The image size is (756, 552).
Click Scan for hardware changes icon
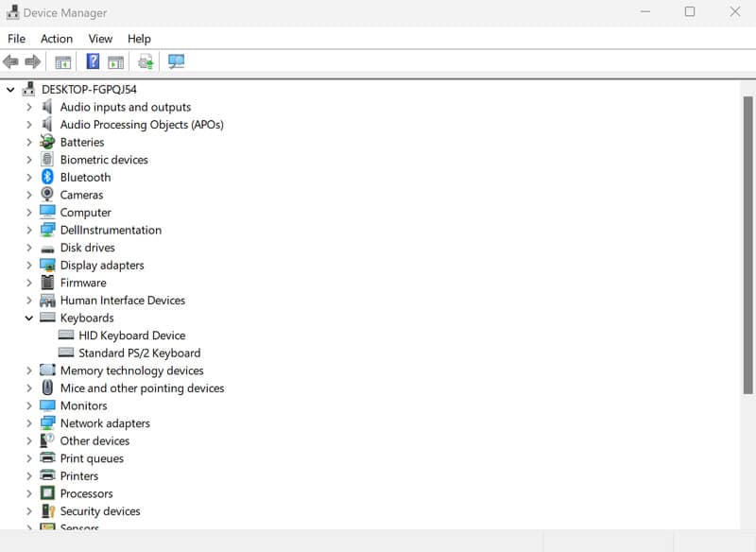click(x=176, y=62)
